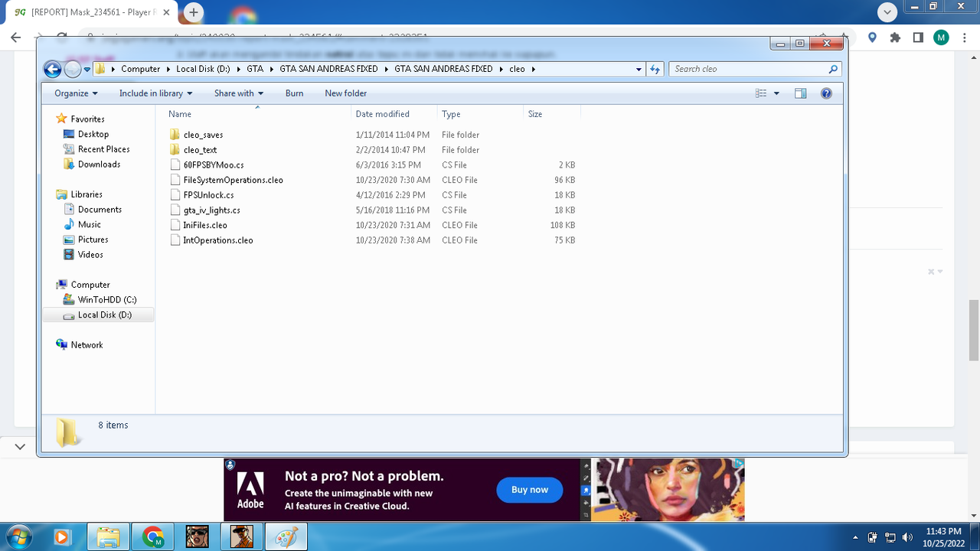Click Buy now in Adobe ad
This screenshot has width=980, height=551.
pos(530,490)
